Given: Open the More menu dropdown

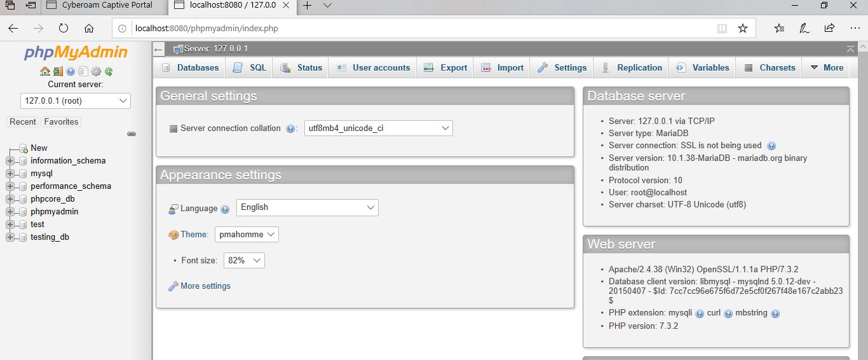Looking at the screenshot, I should tap(826, 68).
